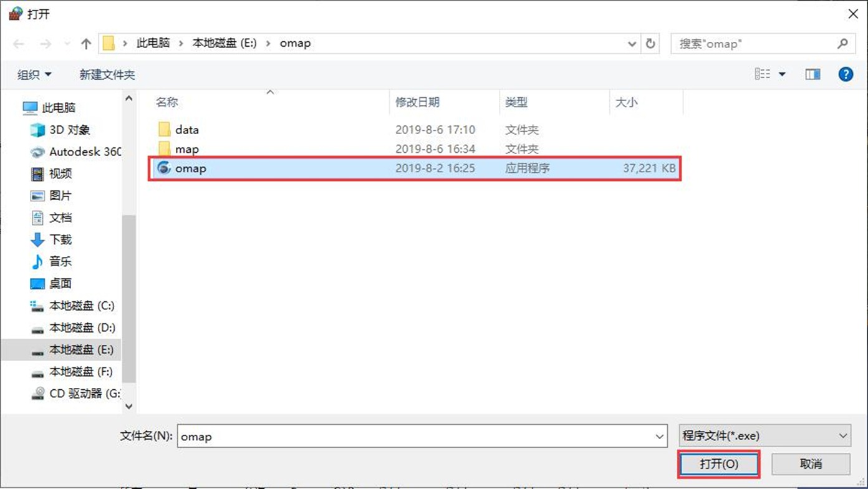Open the blue help question mark icon
Image resolution: width=868 pixels, height=489 pixels.
click(x=846, y=75)
